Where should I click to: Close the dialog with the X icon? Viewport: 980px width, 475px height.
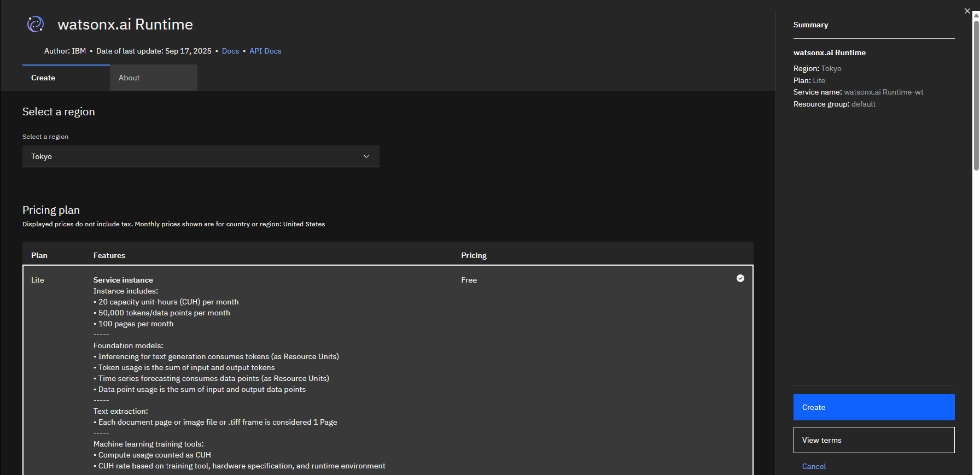coord(967,11)
